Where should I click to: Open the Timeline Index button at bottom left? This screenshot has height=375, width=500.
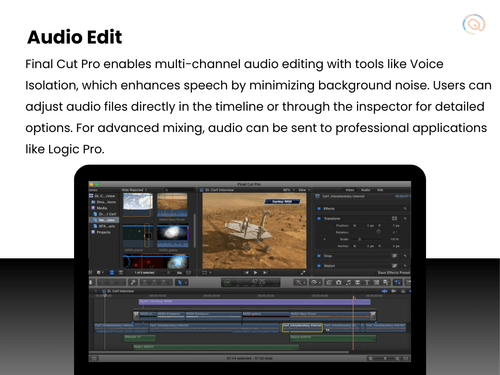click(x=95, y=358)
